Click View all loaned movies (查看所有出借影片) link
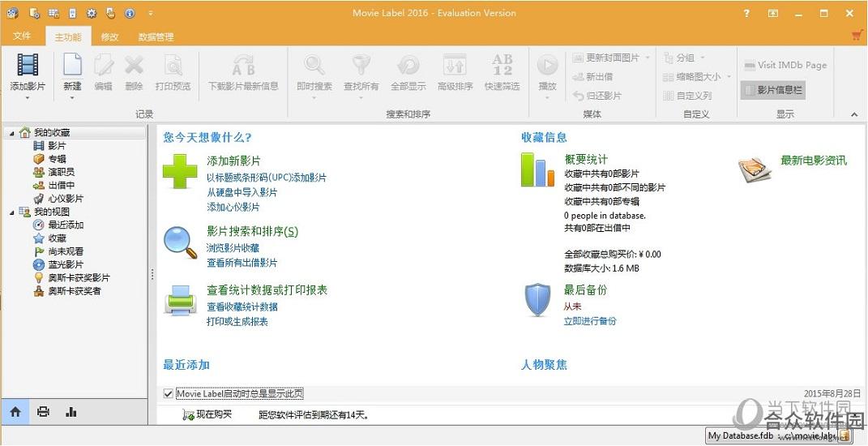868x446 pixels. 242,263
